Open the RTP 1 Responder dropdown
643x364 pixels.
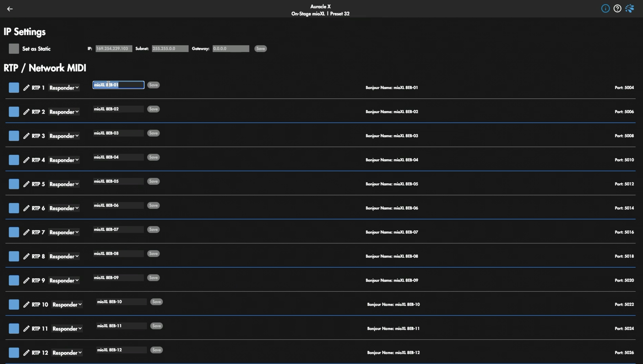tap(64, 88)
